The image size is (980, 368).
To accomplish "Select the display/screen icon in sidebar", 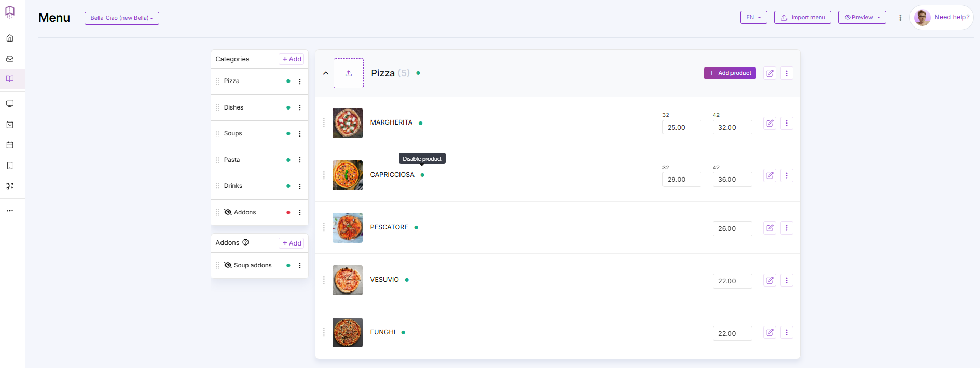I will pos(9,104).
